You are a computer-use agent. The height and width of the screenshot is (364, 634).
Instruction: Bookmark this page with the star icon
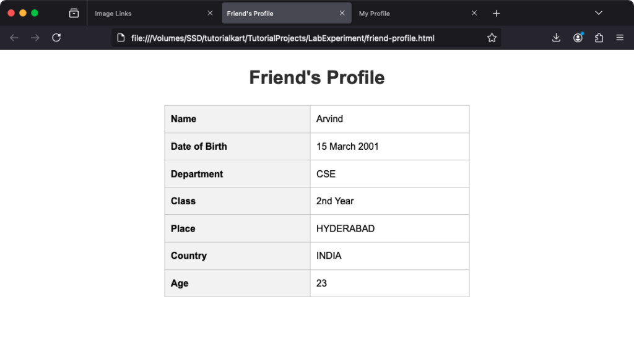point(492,38)
